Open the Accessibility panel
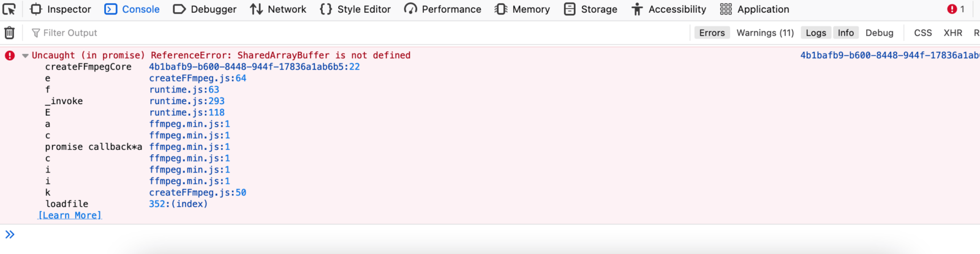Screen dimensions: 980x254 point(669,9)
